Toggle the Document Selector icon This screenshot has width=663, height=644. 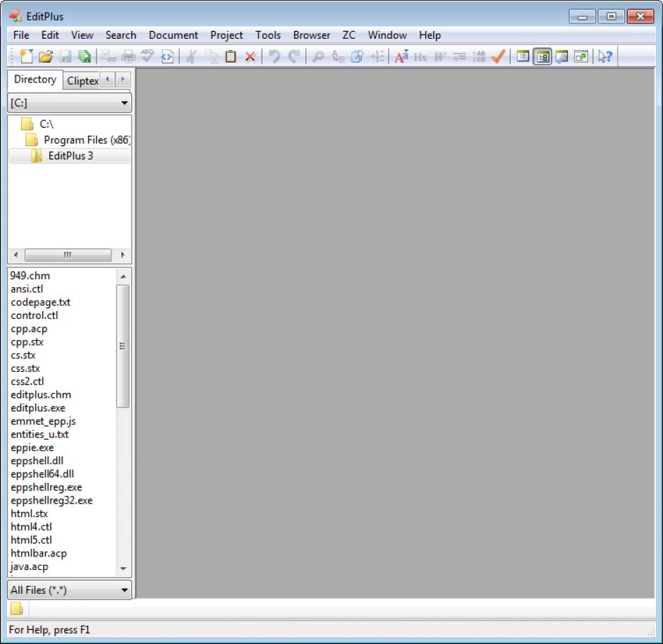coord(523,56)
